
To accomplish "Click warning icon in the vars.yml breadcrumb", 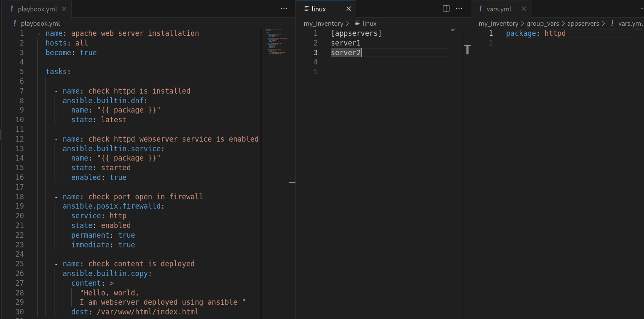I will click(612, 23).
